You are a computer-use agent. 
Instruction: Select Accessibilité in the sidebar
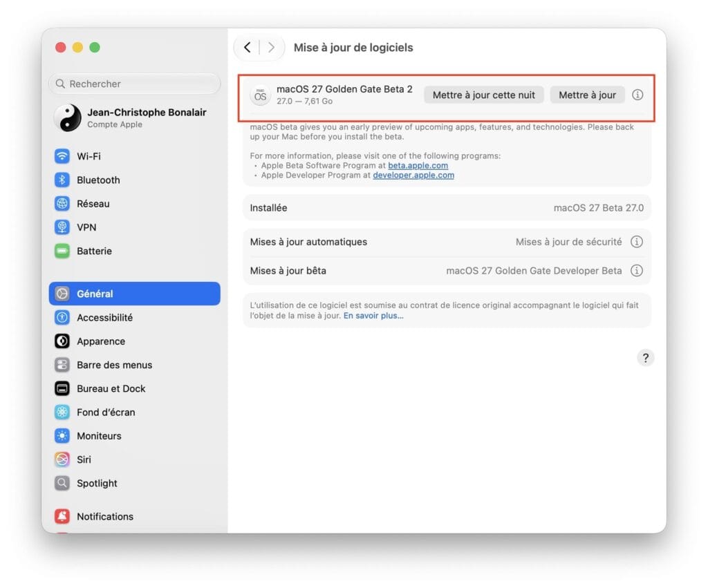pos(135,317)
